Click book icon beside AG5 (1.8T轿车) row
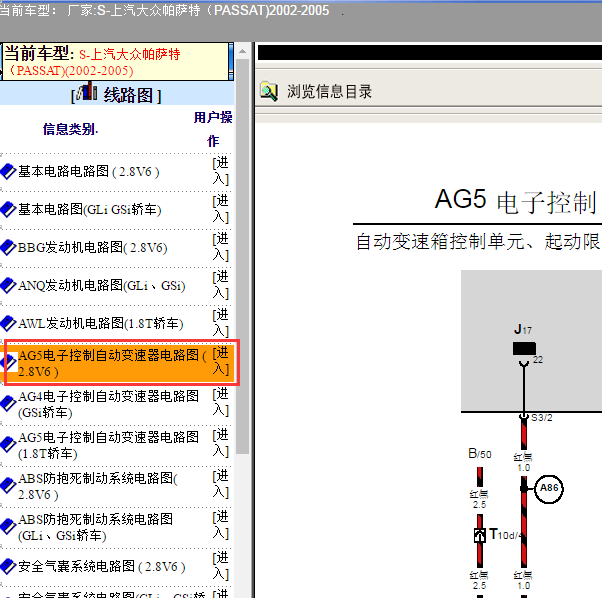The image size is (602, 598). 8,445
